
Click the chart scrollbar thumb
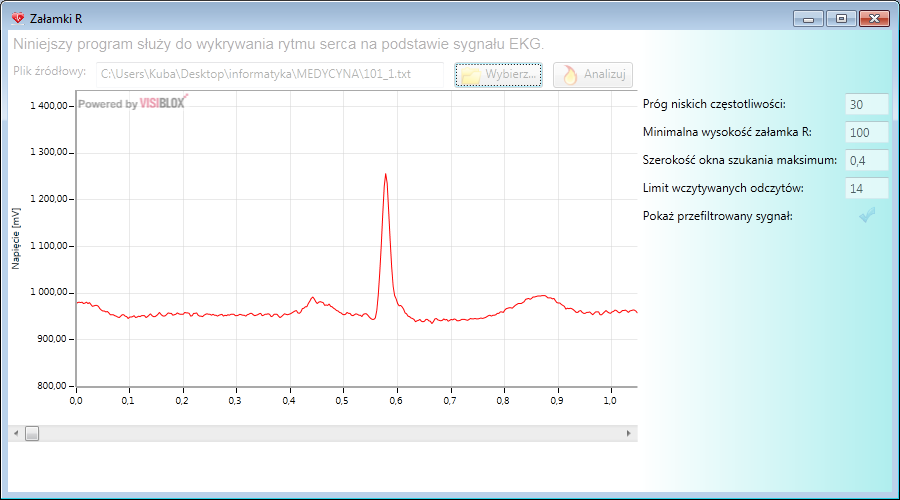(32, 433)
